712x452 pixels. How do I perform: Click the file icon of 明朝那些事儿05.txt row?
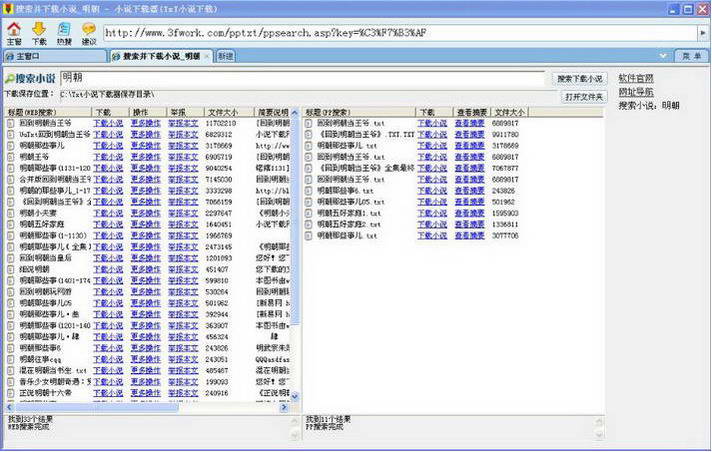pyautogui.click(x=309, y=202)
